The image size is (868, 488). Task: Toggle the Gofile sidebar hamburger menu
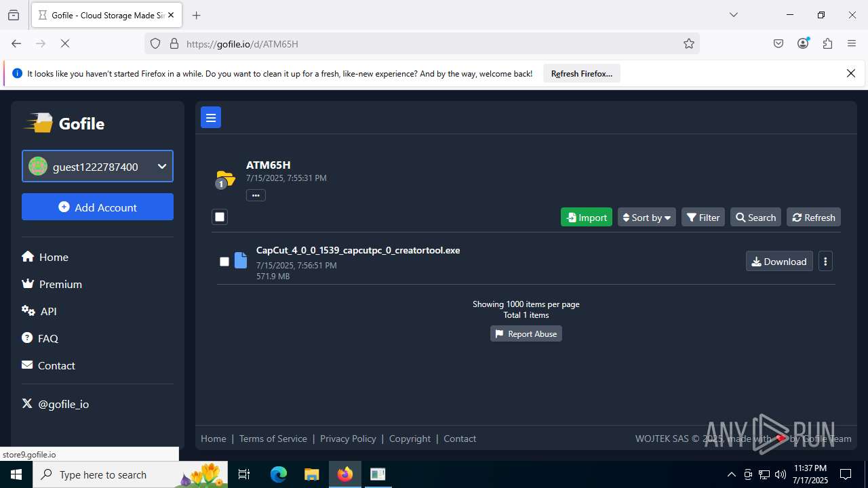pos(211,117)
